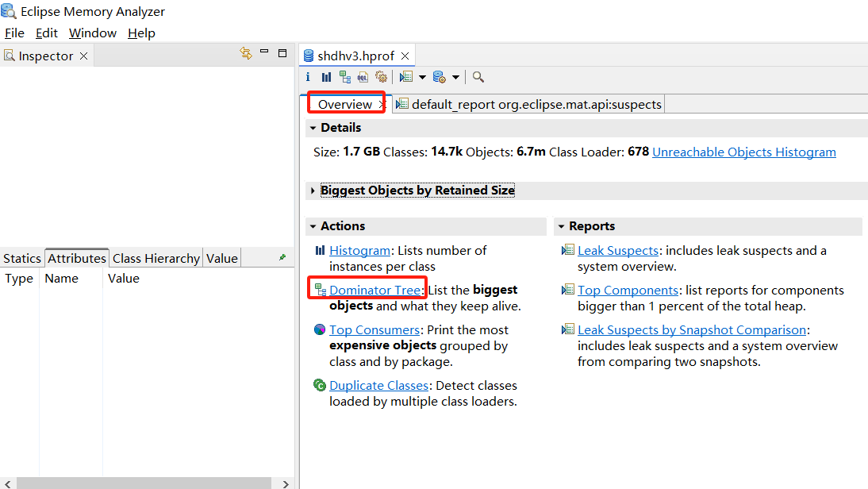868x489 pixels.
Task: Click the Dominator Tree icon under Actions
Action: coord(320,289)
